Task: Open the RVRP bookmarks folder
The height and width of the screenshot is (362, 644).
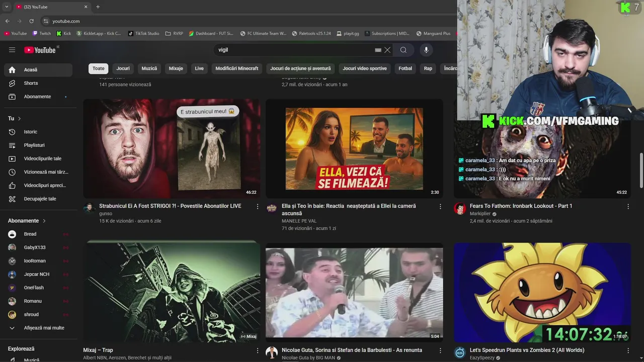Action: (174, 34)
